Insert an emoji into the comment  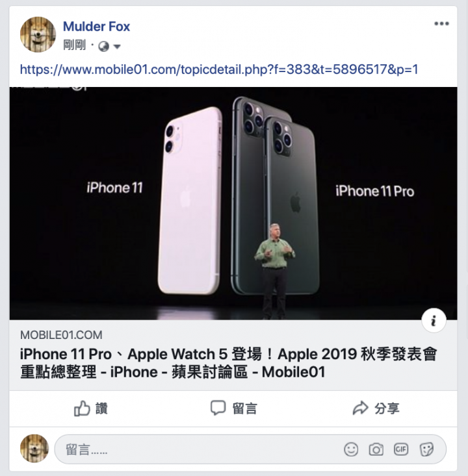pyautogui.click(x=351, y=449)
